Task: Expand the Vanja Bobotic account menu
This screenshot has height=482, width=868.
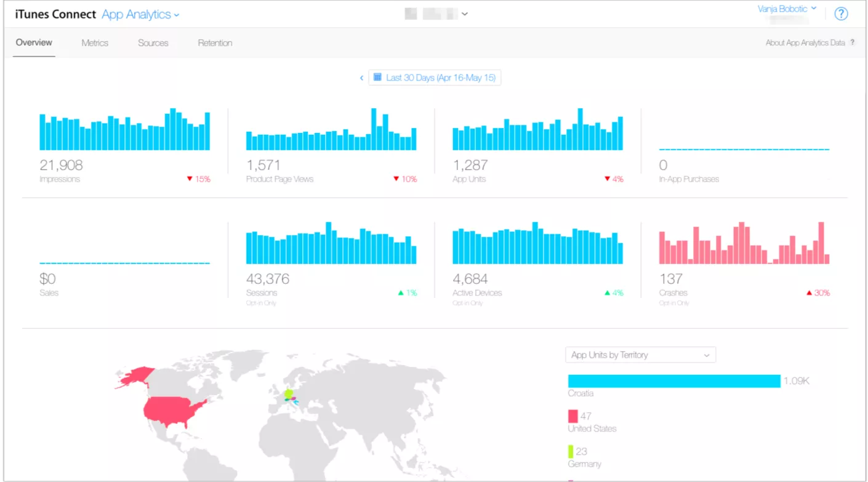Action: (787, 9)
